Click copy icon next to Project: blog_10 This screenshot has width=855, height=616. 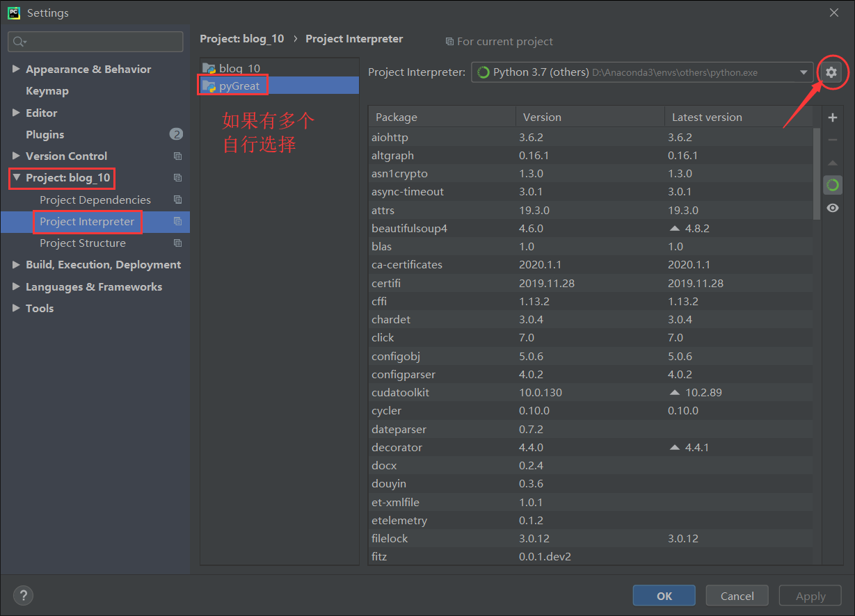(x=177, y=178)
